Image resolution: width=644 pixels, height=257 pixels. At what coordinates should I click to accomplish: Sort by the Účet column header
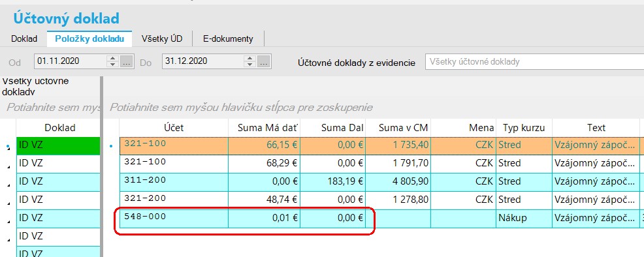pyautogui.click(x=174, y=128)
